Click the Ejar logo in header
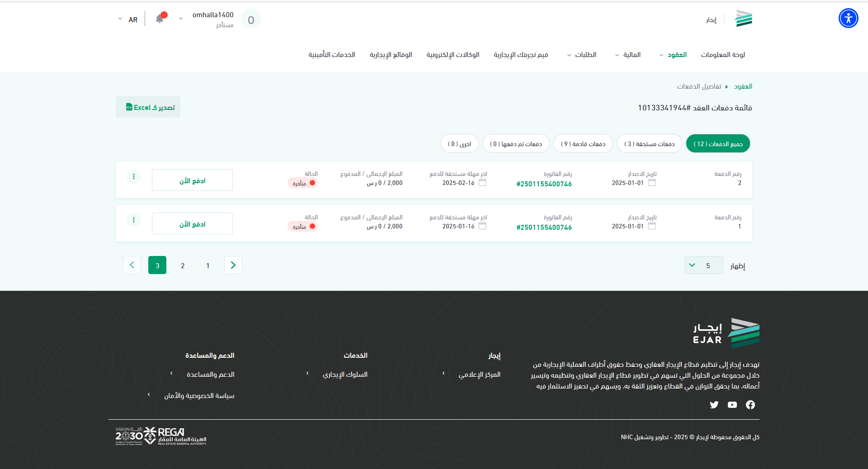Image resolution: width=868 pixels, height=469 pixels. [743, 19]
